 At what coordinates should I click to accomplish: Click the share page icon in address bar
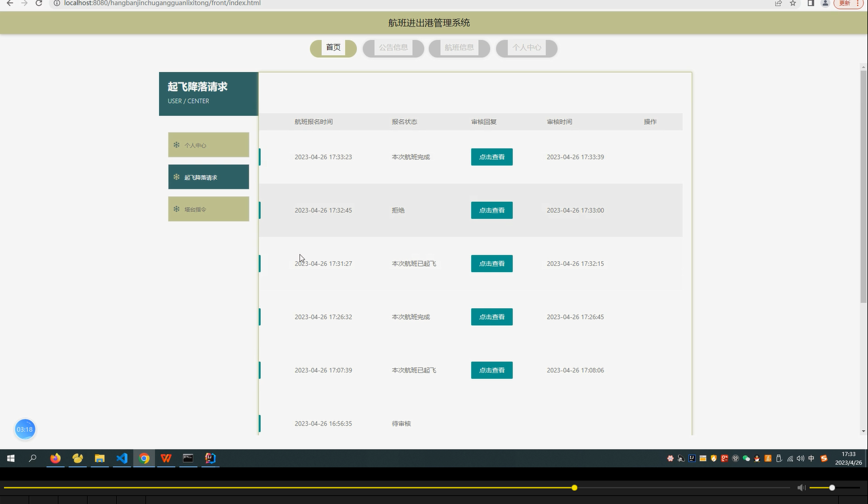coord(778,3)
